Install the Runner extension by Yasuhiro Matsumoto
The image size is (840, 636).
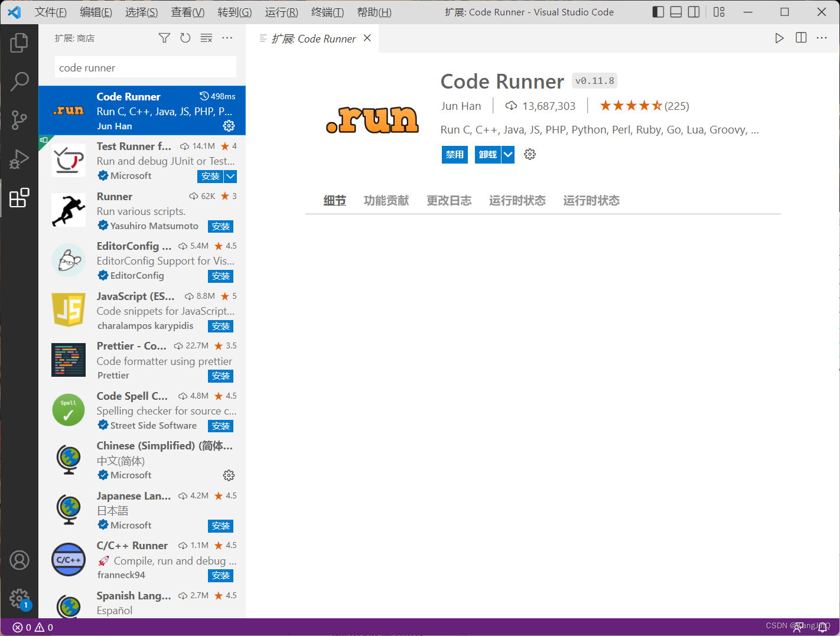click(x=221, y=226)
